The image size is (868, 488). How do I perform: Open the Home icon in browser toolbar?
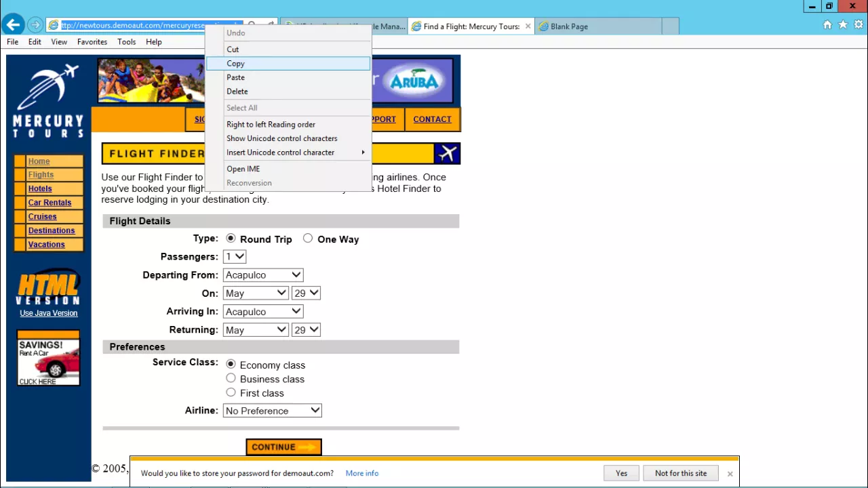[827, 25]
